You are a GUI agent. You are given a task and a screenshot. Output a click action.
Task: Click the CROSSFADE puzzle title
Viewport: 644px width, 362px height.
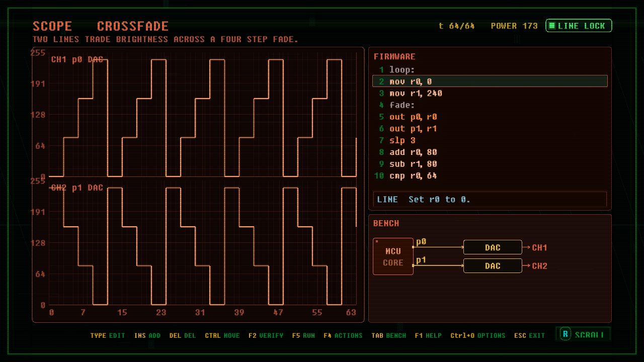(133, 26)
